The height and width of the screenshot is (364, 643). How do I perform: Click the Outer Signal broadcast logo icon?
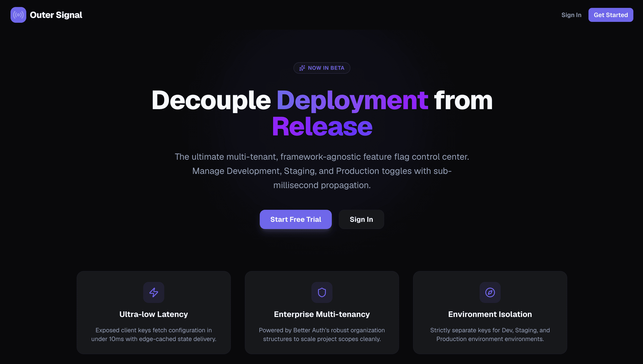18,15
